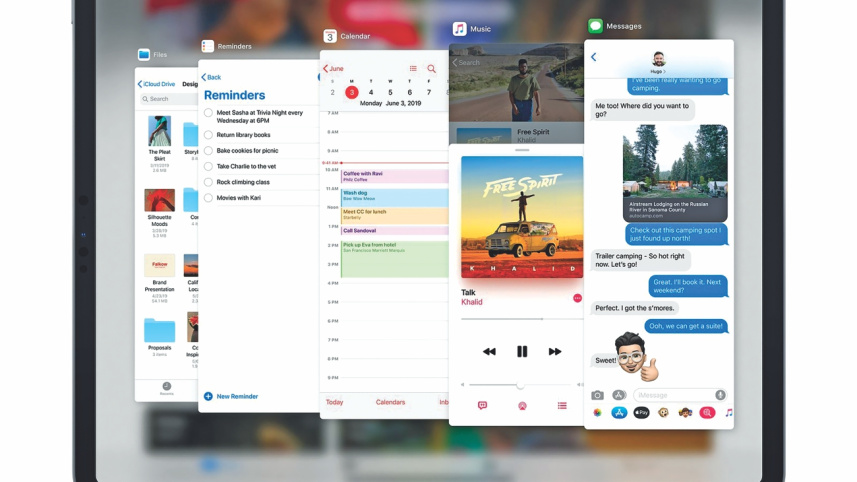Tap the Khalid artist link in Music

472,302
